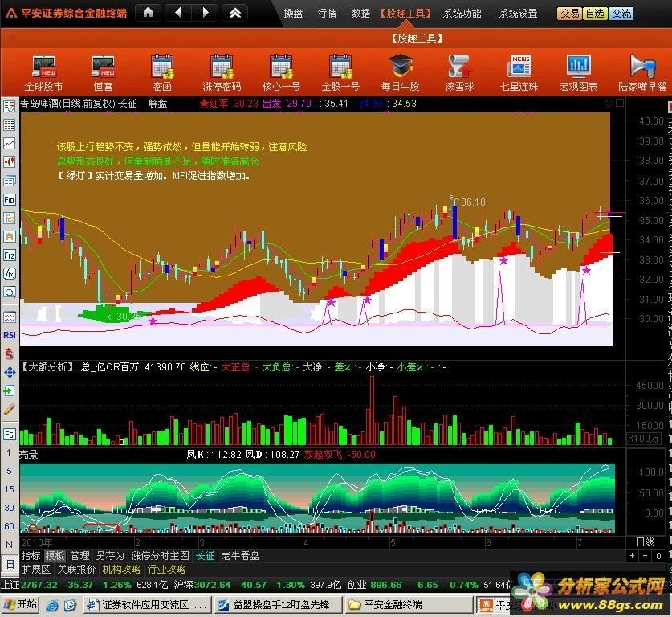Screen dimensions: 672x617
Task: Open the f(x) formula icon
Action: click(x=10, y=274)
